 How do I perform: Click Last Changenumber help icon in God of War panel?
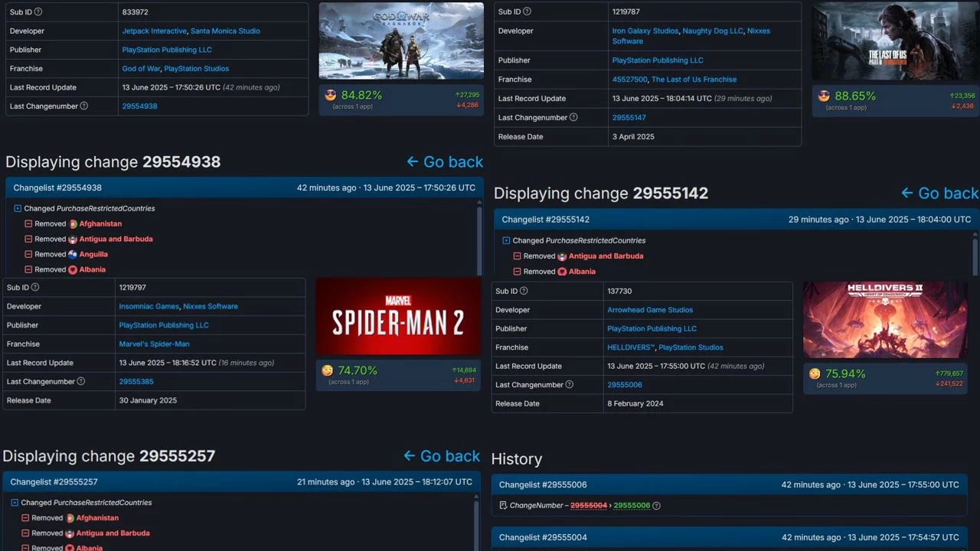84,106
